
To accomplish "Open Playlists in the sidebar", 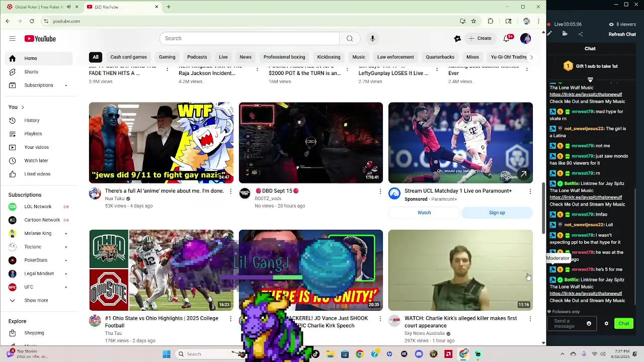I will (x=33, y=134).
